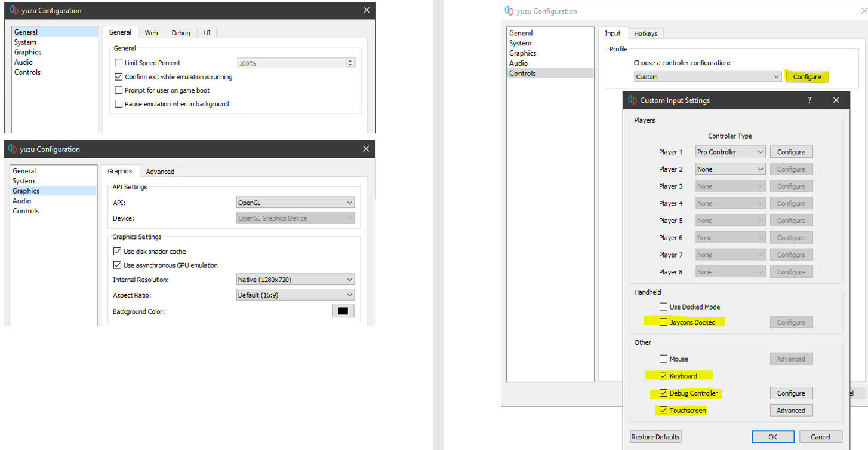Uncheck the Keyboard input option
This screenshot has height=450, width=868.
[x=663, y=376]
